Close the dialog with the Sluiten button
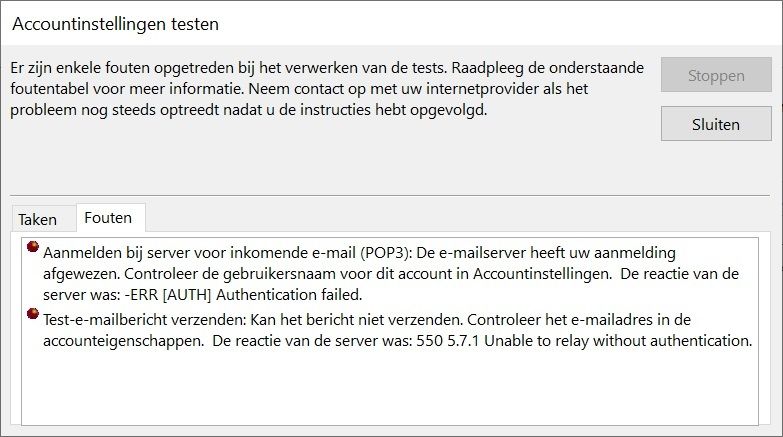The image size is (783, 437). click(716, 124)
